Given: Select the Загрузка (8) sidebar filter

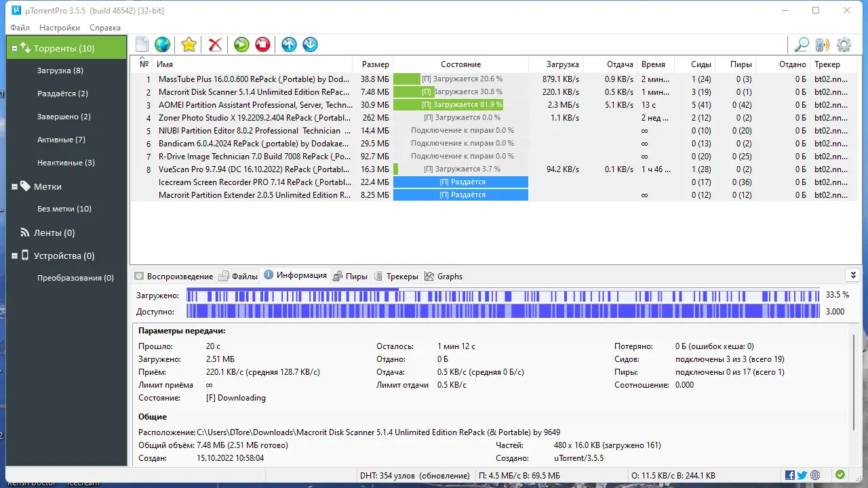Looking at the screenshot, I should point(60,70).
